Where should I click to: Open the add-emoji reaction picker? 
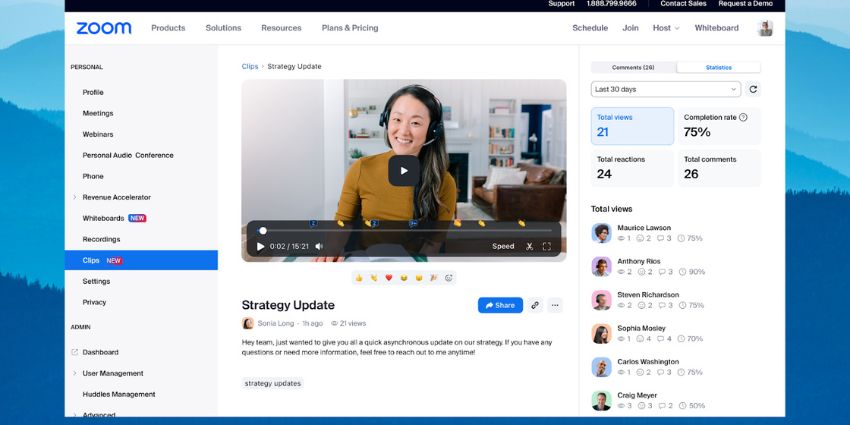(x=449, y=278)
